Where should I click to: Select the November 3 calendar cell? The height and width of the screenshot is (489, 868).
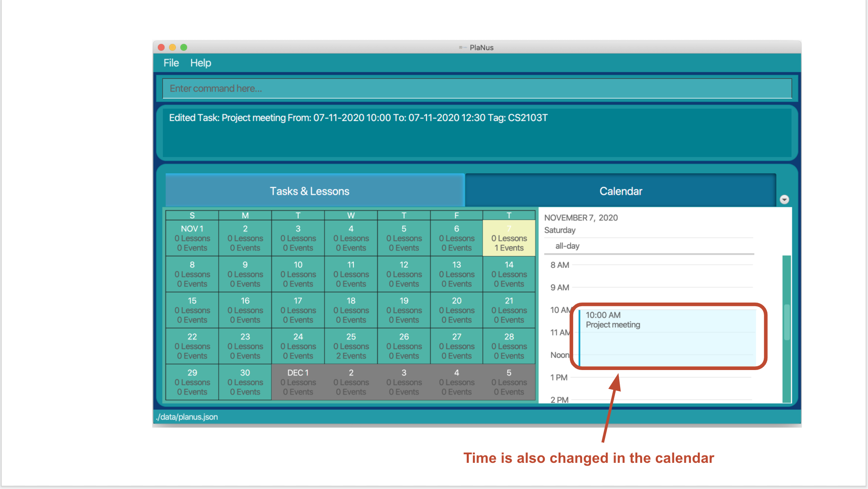click(298, 238)
